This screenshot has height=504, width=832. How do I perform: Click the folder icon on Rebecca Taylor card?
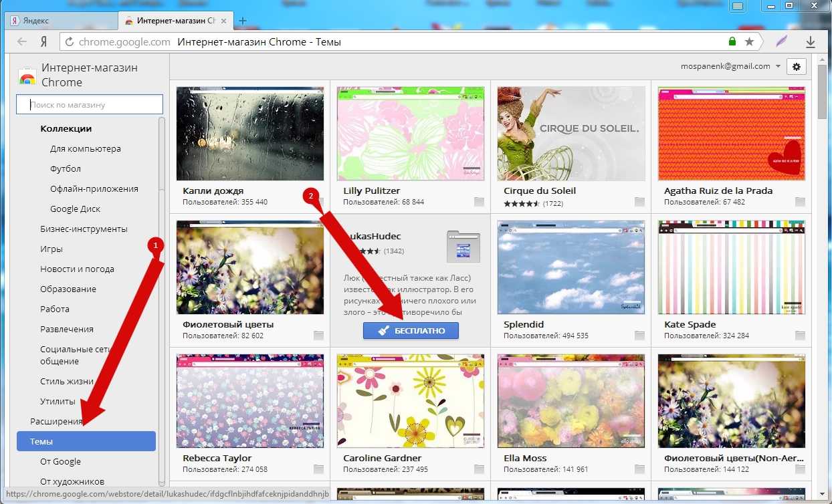319,469
